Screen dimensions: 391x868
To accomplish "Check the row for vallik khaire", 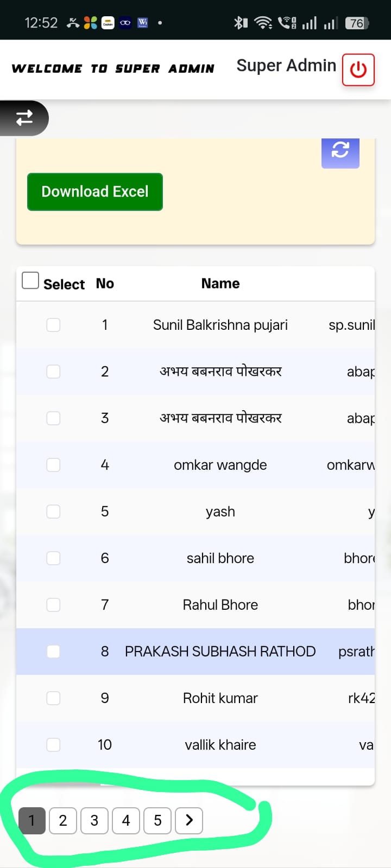I will [x=53, y=745].
